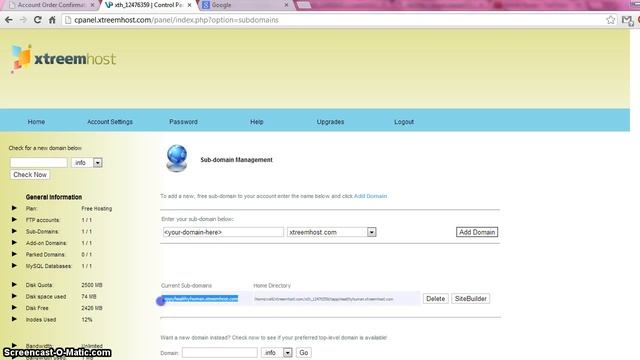This screenshot has width=640, height=360.
Task: Click the 2500 MB disk quota value
Action: pos(92,284)
